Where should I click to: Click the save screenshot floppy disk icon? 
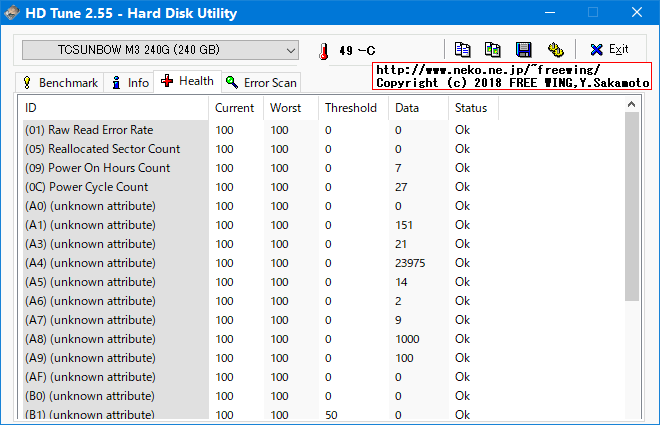point(523,49)
